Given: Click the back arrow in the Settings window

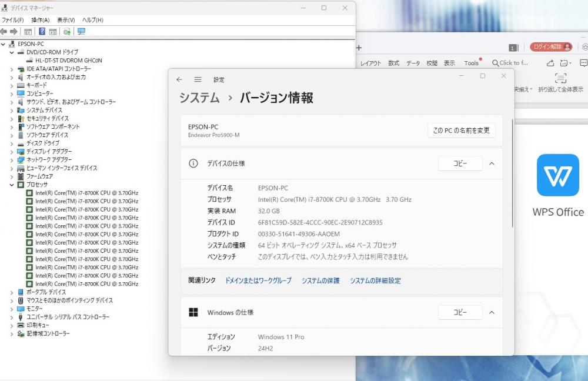Looking at the screenshot, I should [x=179, y=79].
